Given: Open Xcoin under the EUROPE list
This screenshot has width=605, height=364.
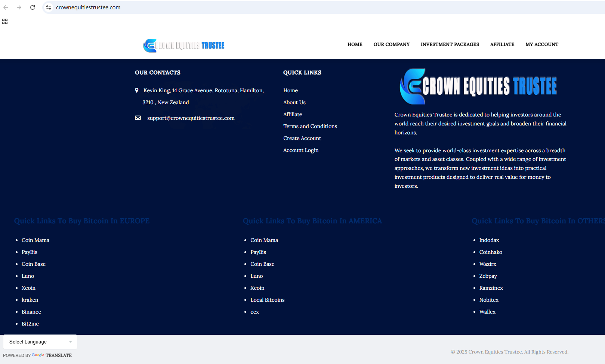Looking at the screenshot, I should click(x=28, y=288).
